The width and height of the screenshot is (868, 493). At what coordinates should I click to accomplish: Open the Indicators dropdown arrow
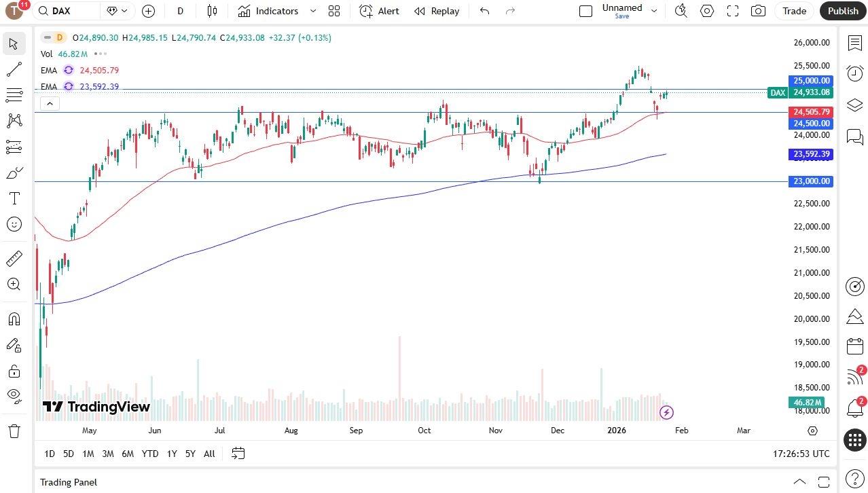(312, 11)
